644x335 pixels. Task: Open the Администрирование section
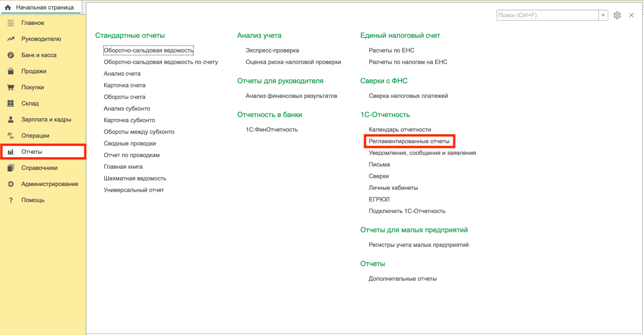(50, 184)
